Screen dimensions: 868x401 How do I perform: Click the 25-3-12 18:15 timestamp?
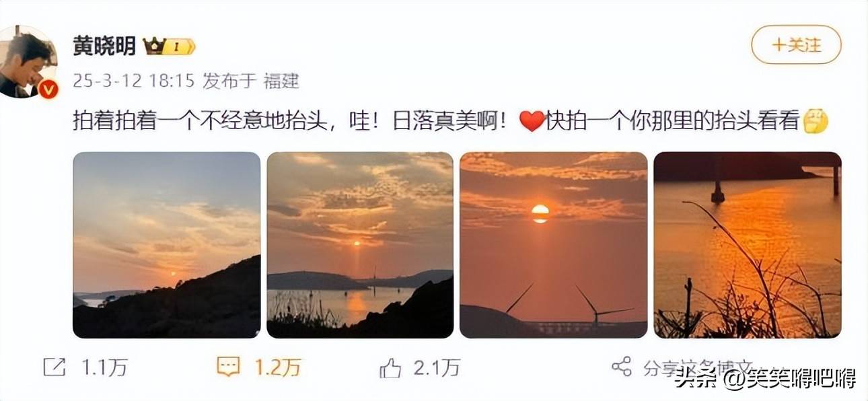133,81
